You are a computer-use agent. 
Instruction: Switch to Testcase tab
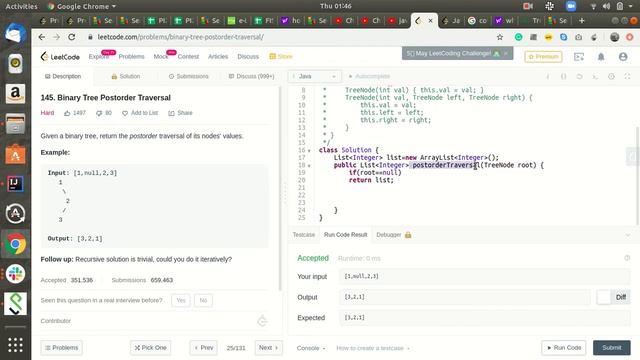click(x=304, y=235)
